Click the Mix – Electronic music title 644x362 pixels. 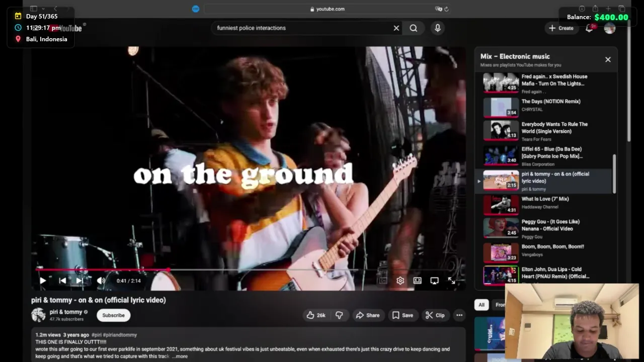pos(515,56)
